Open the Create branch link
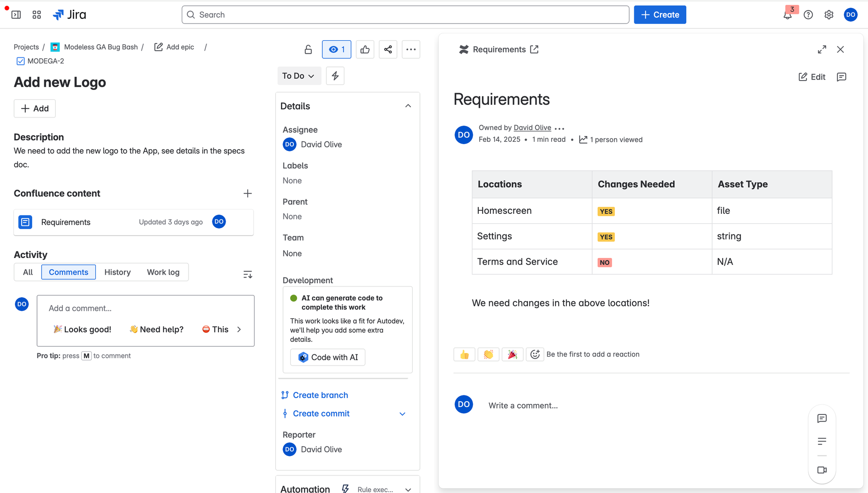 (320, 395)
